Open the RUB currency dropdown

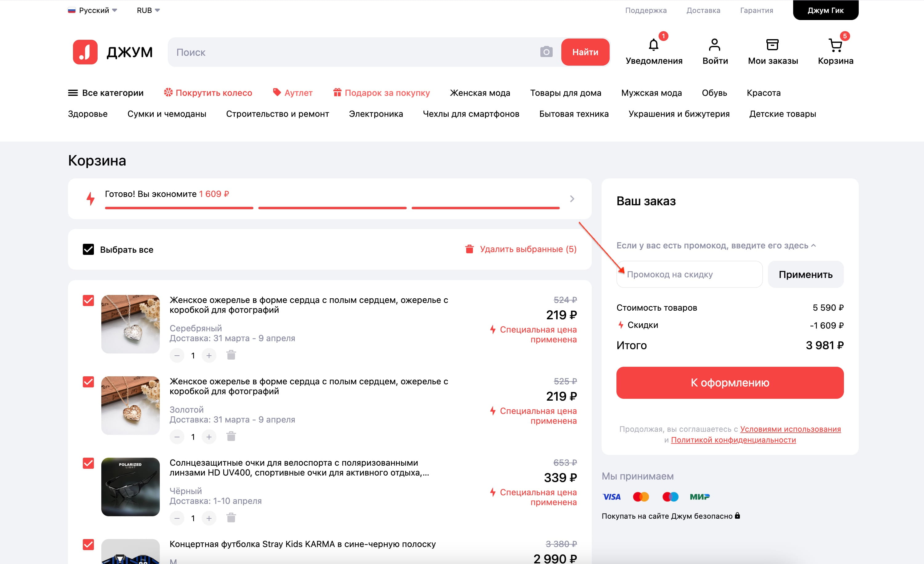[x=148, y=10]
